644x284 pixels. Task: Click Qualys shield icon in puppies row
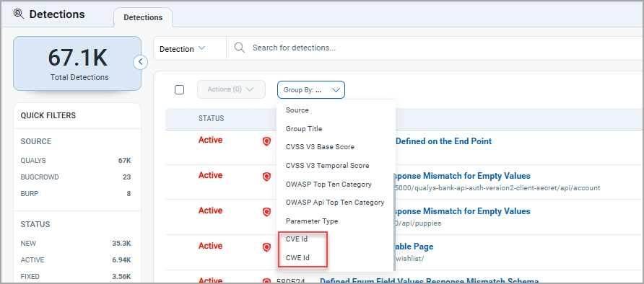(266, 212)
